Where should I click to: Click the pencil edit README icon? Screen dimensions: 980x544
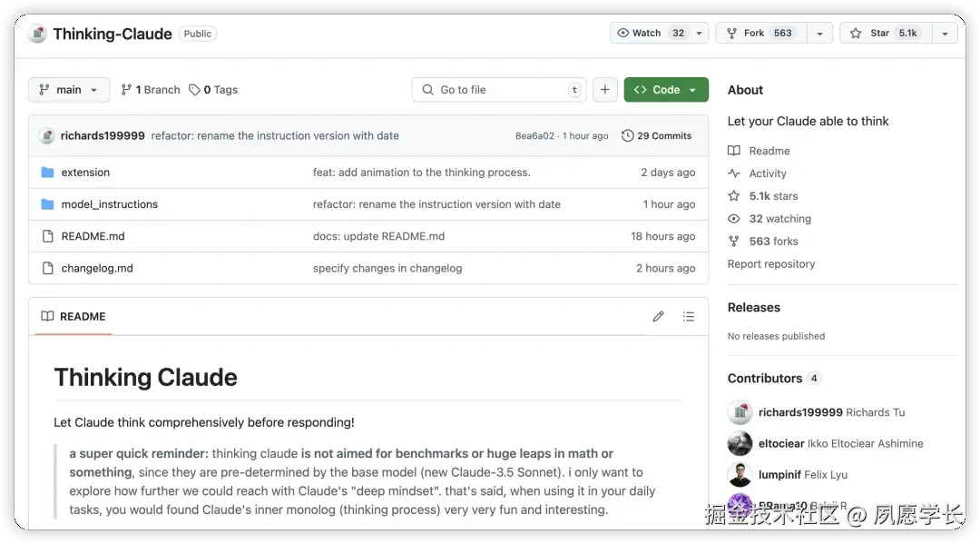pyautogui.click(x=658, y=317)
